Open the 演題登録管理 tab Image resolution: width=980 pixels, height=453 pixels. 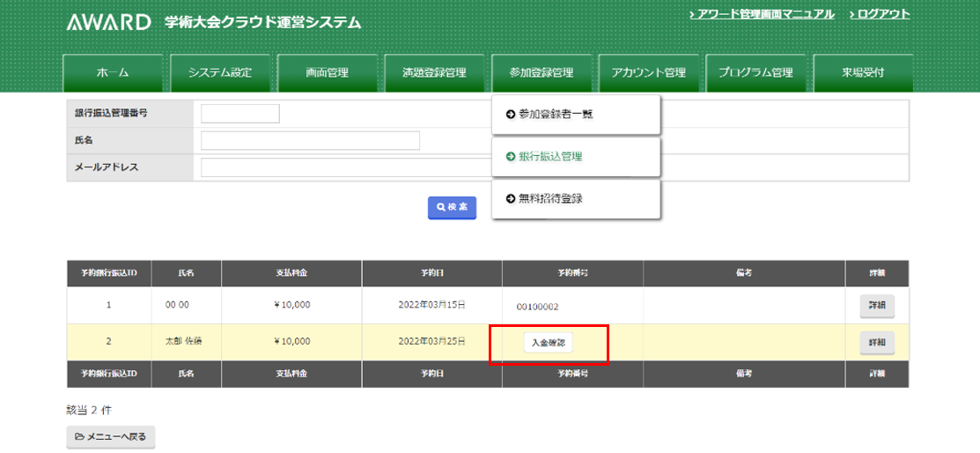coord(434,73)
